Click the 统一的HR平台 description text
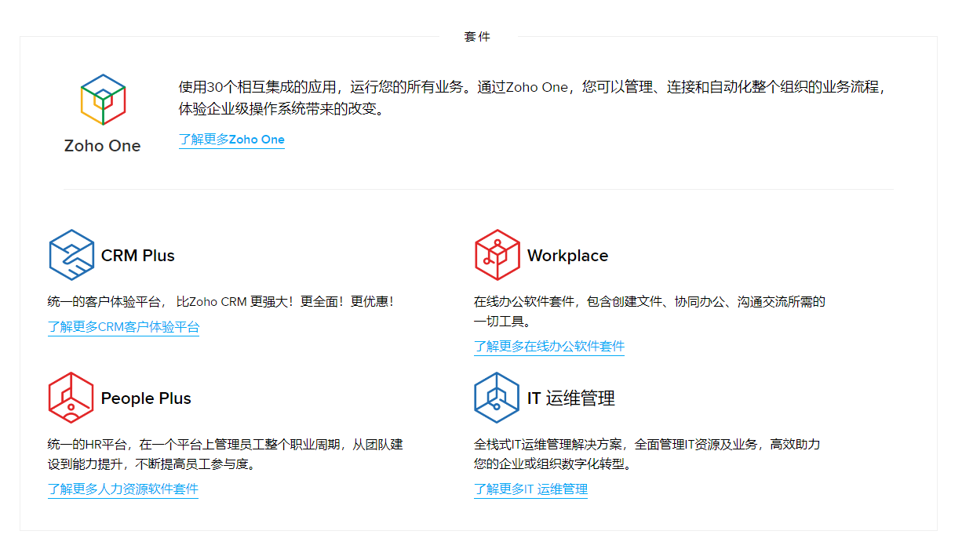This screenshot has height=560, width=973. click(225, 454)
